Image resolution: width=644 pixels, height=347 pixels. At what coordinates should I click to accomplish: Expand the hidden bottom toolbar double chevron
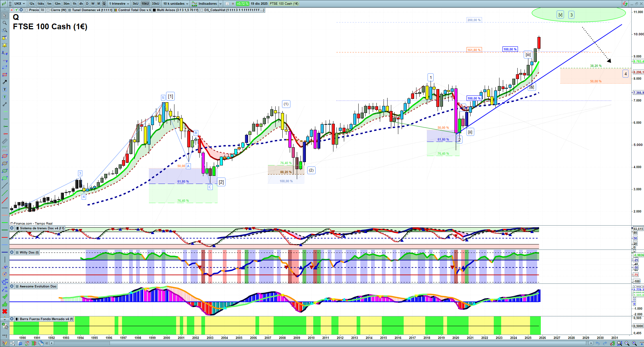[x=47, y=343]
